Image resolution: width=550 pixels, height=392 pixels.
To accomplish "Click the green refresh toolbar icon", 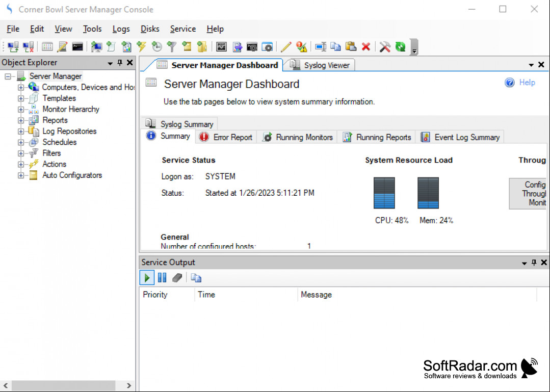I will tap(400, 46).
